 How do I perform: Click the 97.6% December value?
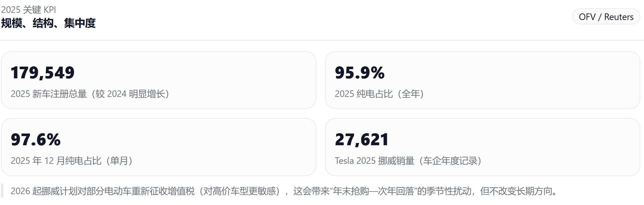pos(36,140)
